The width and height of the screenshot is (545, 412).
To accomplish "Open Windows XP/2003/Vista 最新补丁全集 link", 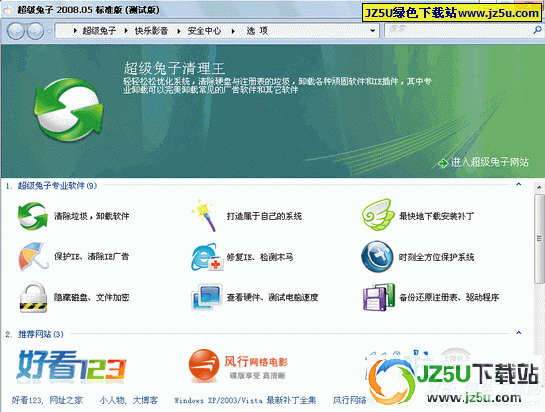I will coord(245,401).
